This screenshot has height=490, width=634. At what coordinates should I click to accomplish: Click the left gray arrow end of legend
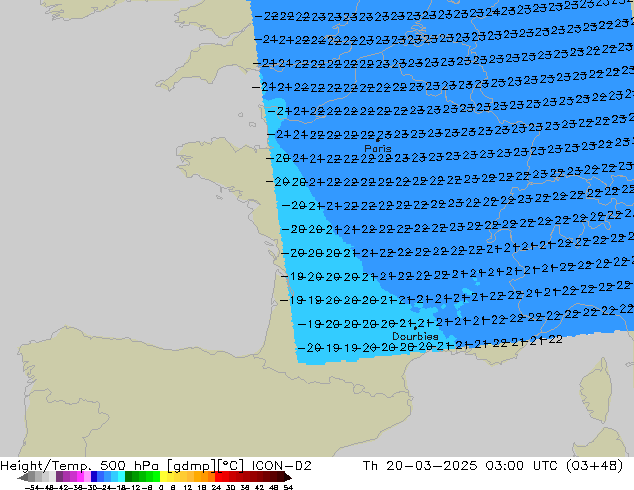pos(22,477)
